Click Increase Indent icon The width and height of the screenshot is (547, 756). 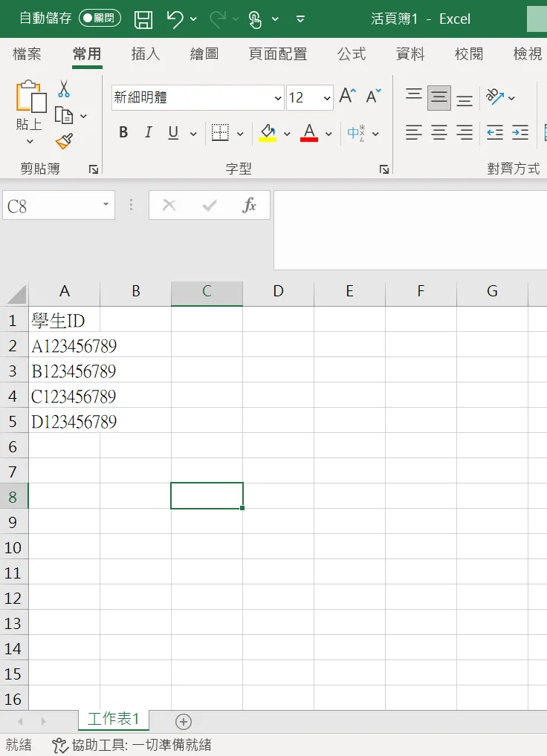tap(520, 133)
